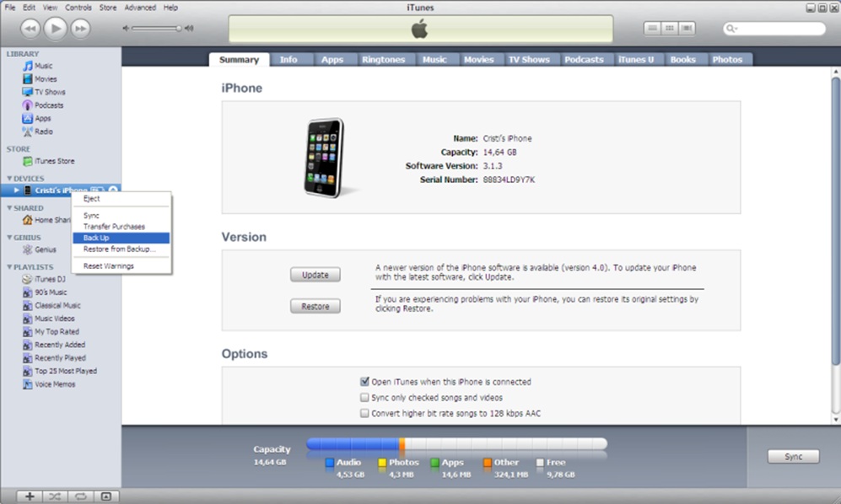Open the Controls menu
Image resolution: width=841 pixels, height=504 pixels.
tap(78, 8)
